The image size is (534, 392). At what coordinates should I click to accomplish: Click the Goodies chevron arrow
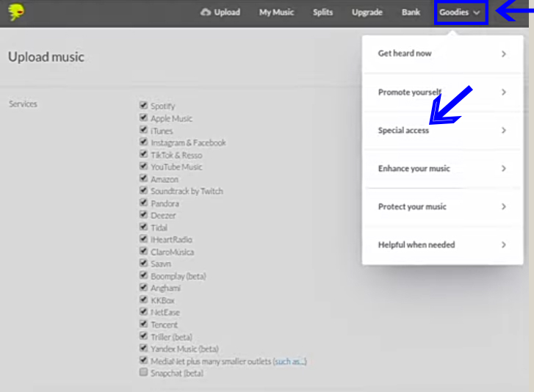[477, 12]
